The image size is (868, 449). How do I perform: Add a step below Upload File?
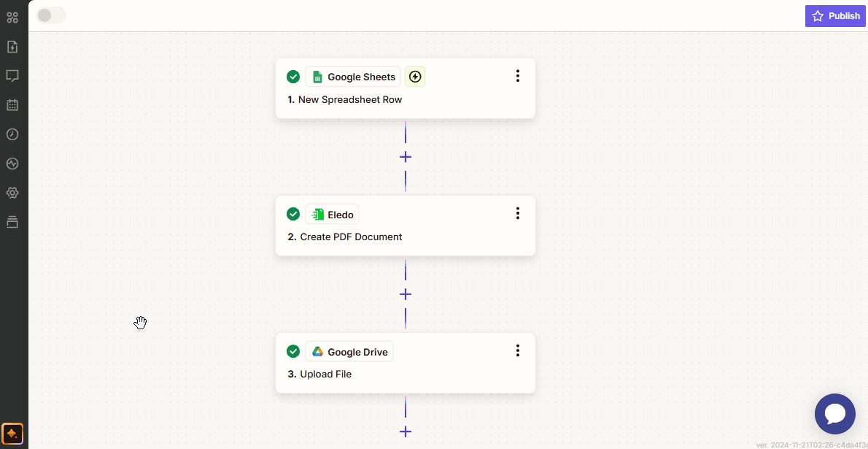(x=406, y=431)
